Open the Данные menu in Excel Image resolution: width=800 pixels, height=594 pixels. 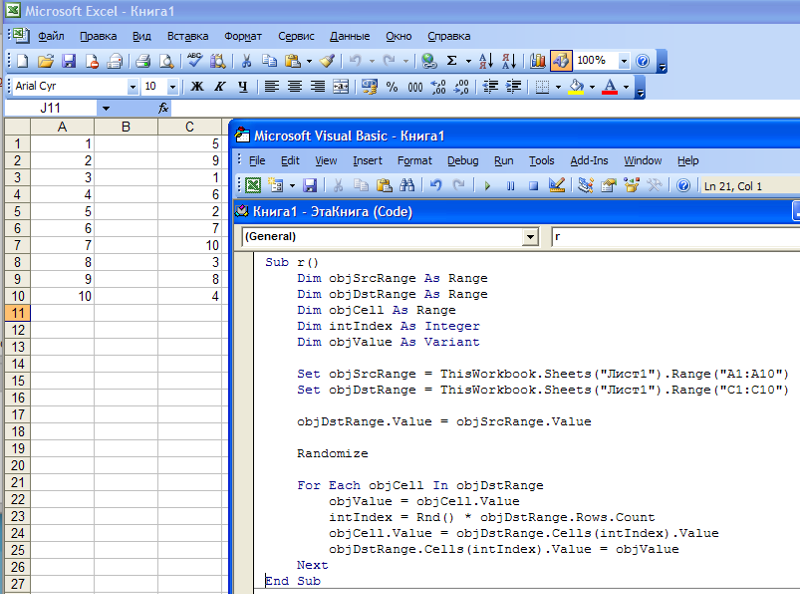(349, 36)
